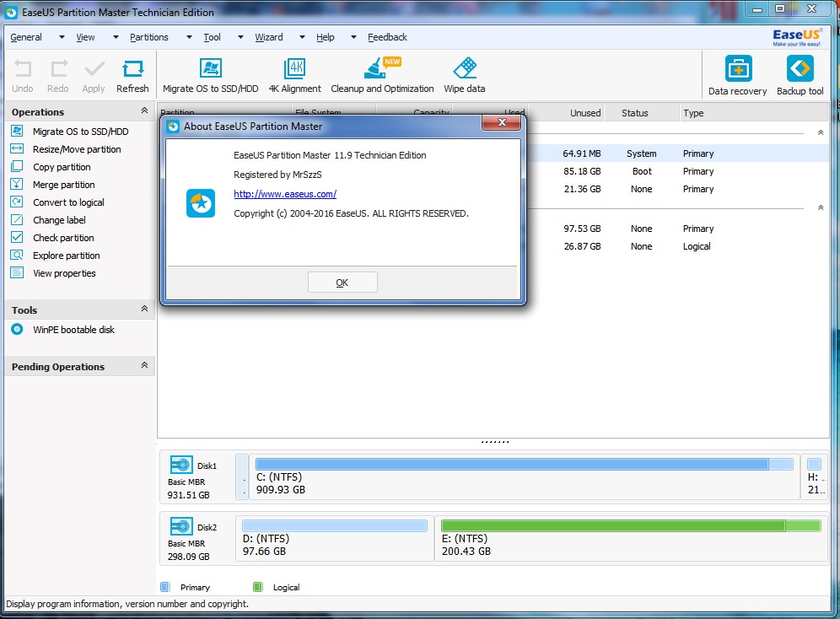Viewport: 840px width, 619px height.
Task: Collapse the Operations panel
Action: (x=144, y=110)
